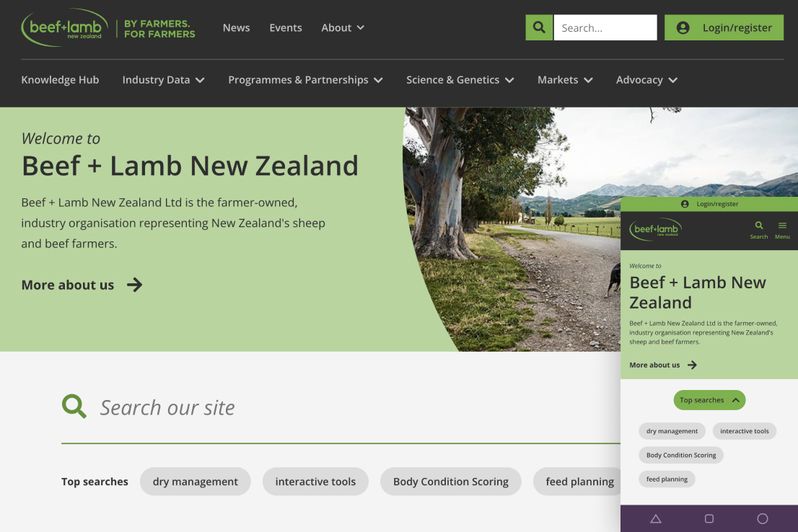
Task: Expand the Industry Data menu chevron
Action: (200, 80)
